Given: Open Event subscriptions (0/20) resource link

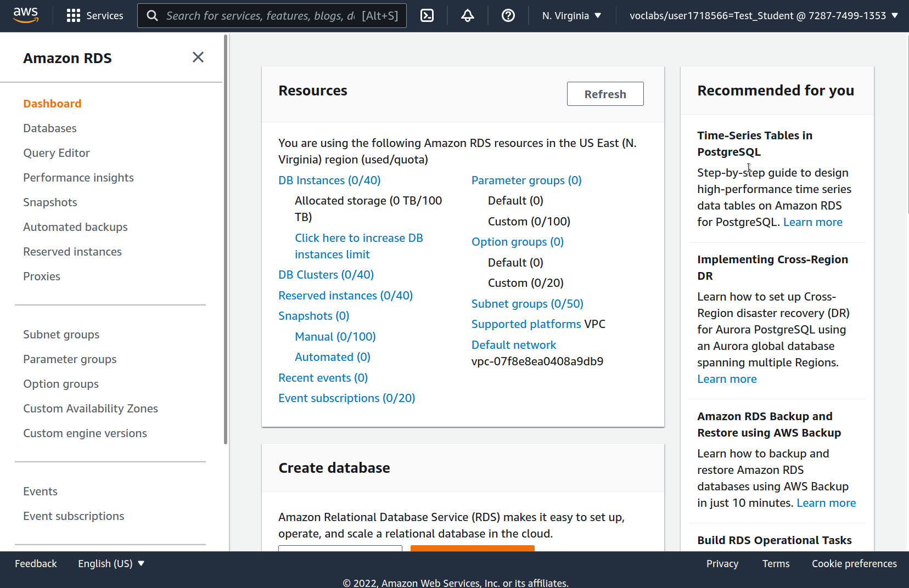Looking at the screenshot, I should point(346,398).
